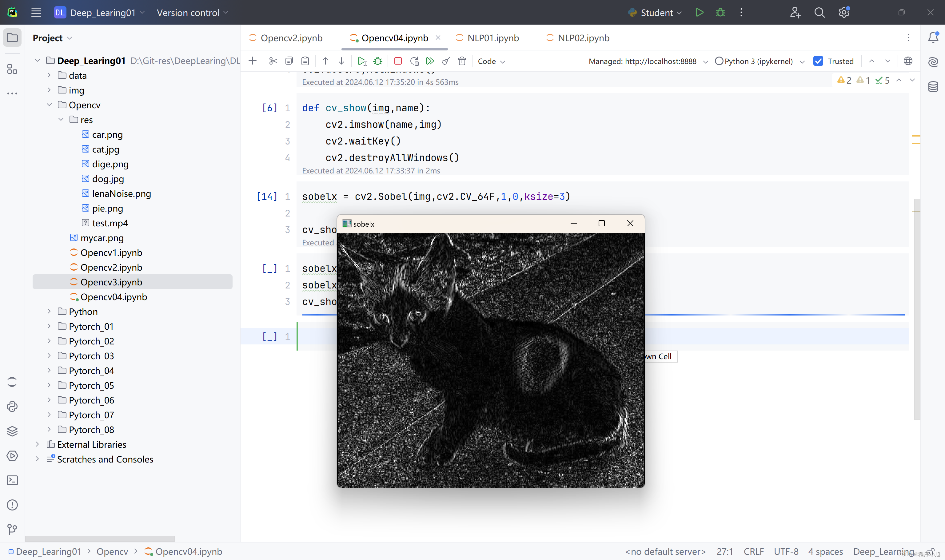Open Code With Me user icon
The image size is (945, 560).
pyautogui.click(x=795, y=12)
